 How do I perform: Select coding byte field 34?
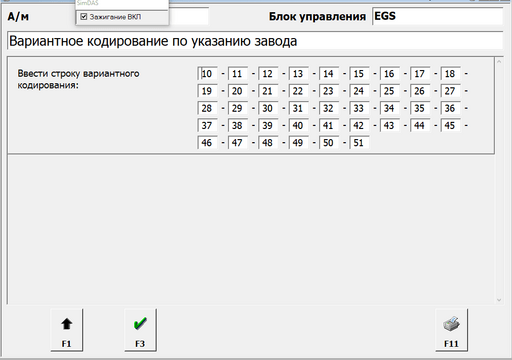click(390, 108)
